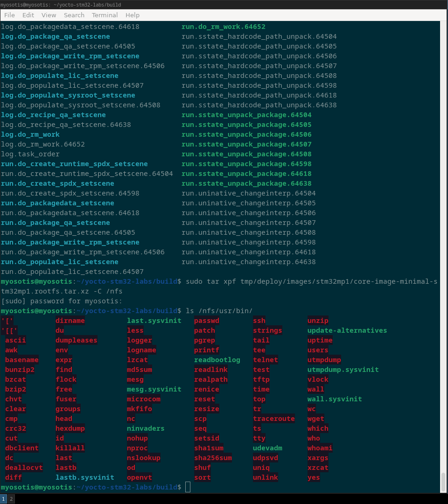Open the Help menu

[133, 15]
